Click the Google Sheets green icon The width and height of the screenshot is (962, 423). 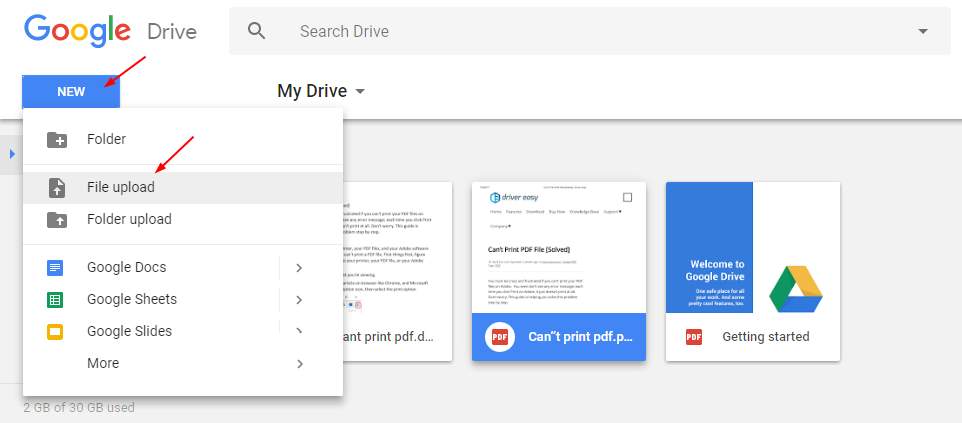[55, 300]
